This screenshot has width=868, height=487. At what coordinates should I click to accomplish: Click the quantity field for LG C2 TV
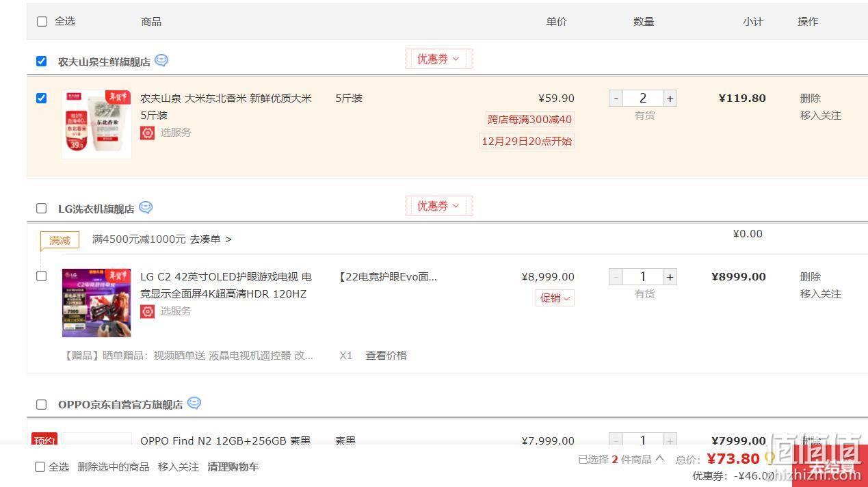(643, 276)
